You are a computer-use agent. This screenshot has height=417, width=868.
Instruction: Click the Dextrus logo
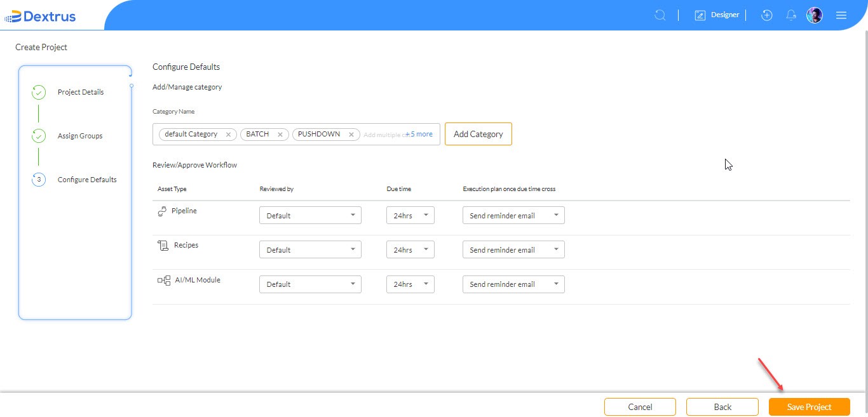point(40,16)
